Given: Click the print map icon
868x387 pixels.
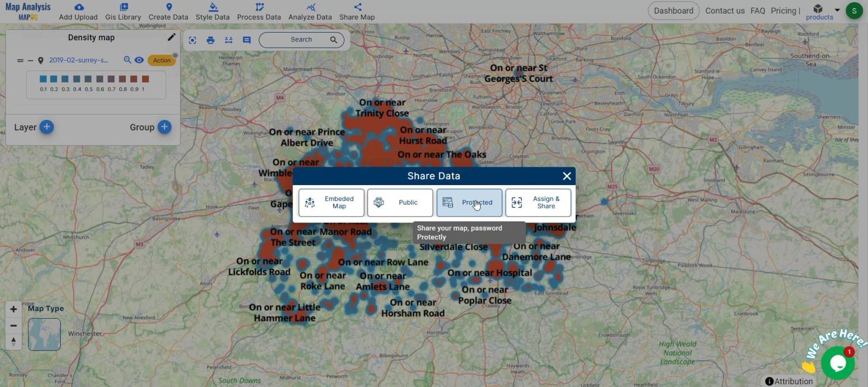Looking at the screenshot, I should pos(210,40).
